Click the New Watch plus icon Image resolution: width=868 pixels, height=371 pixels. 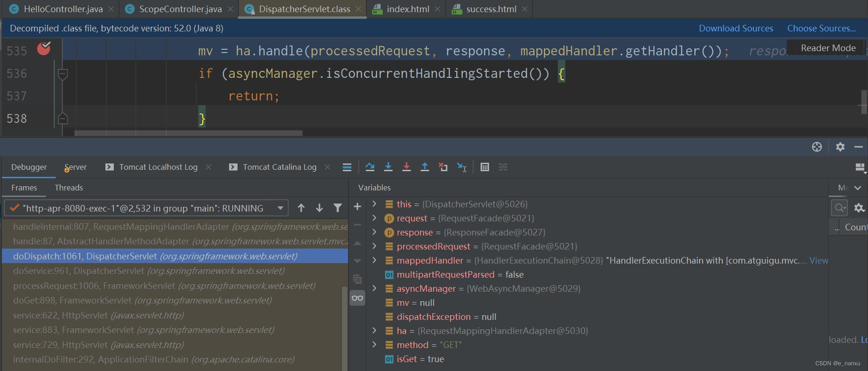(357, 206)
